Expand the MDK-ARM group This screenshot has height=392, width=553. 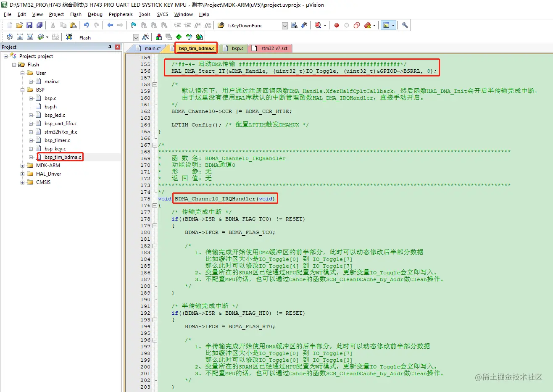pyautogui.click(x=23, y=166)
